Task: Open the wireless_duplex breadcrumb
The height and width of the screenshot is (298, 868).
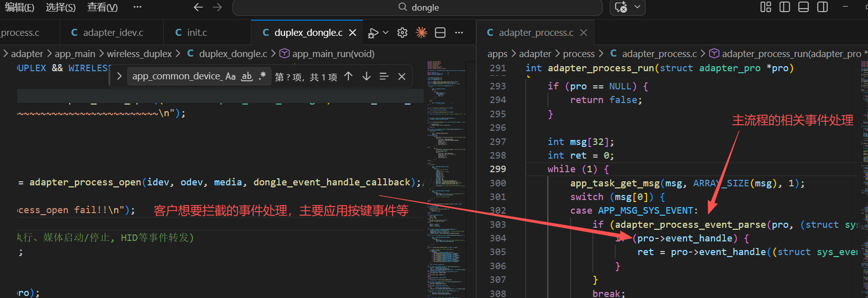Action: [x=140, y=54]
